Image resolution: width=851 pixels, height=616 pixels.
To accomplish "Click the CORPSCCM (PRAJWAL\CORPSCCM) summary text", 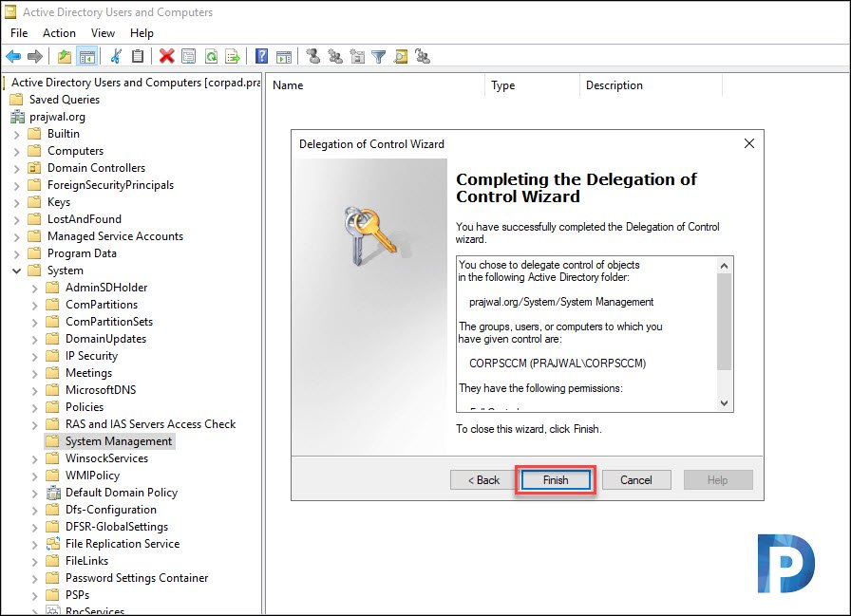I will point(558,364).
